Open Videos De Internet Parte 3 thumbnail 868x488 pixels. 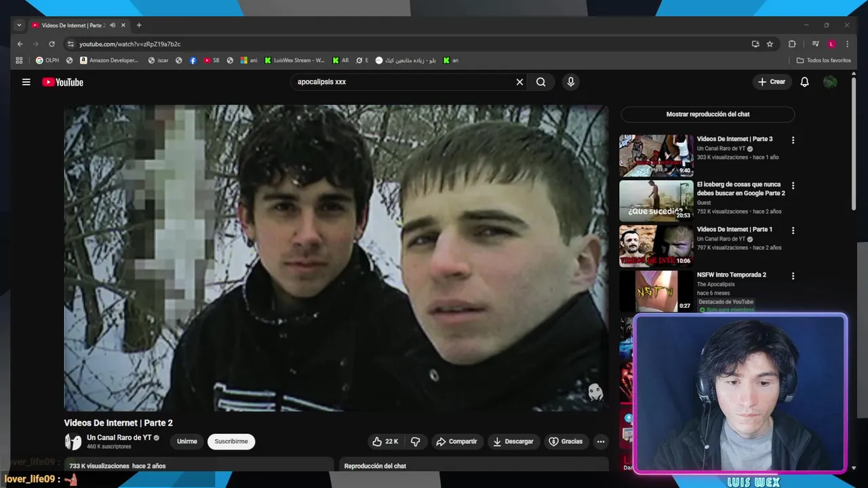(x=656, y=155)
